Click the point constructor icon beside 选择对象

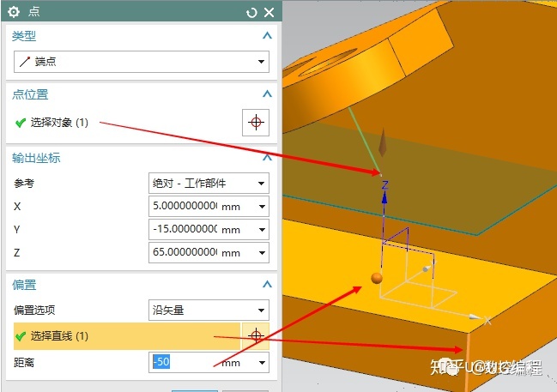256,123
